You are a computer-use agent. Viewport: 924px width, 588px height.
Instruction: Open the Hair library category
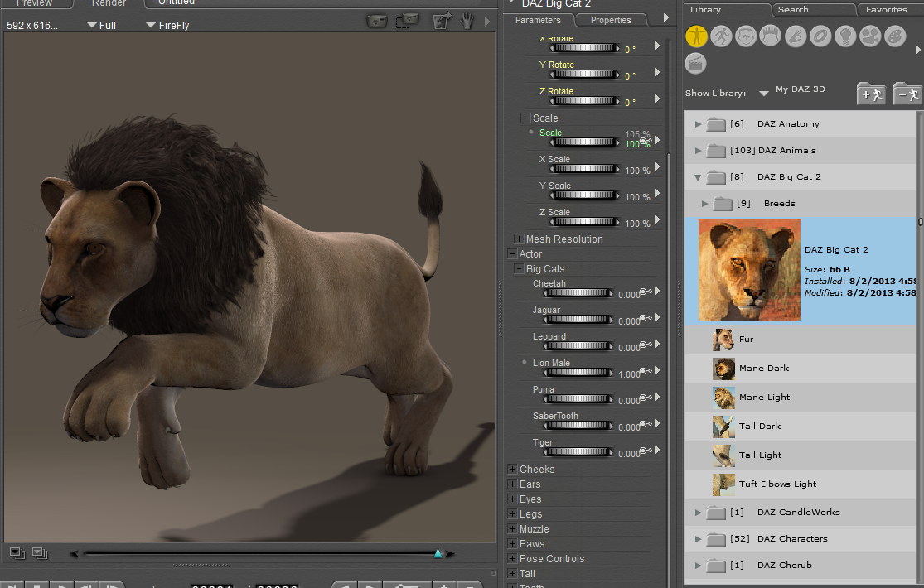[771, 36]
